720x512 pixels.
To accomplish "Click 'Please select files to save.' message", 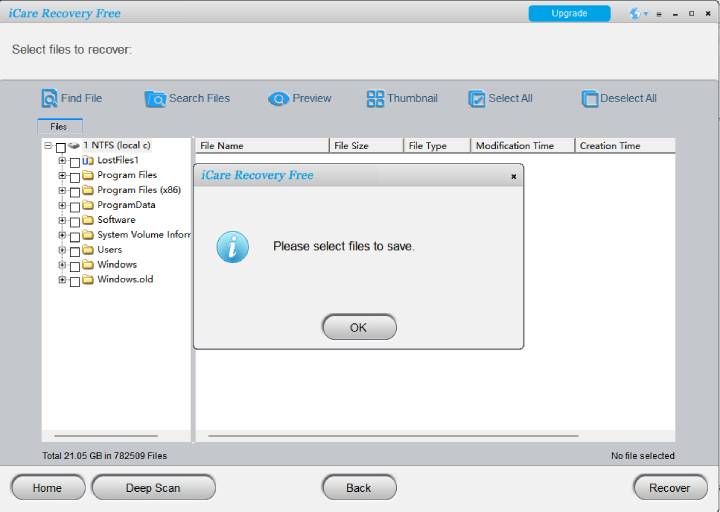I will point(344,247).
